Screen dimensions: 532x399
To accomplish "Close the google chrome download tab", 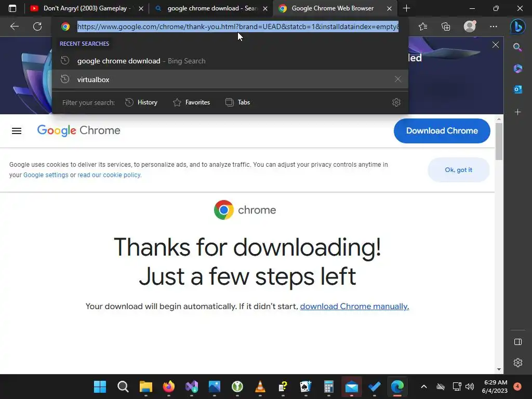I will 265,8.
